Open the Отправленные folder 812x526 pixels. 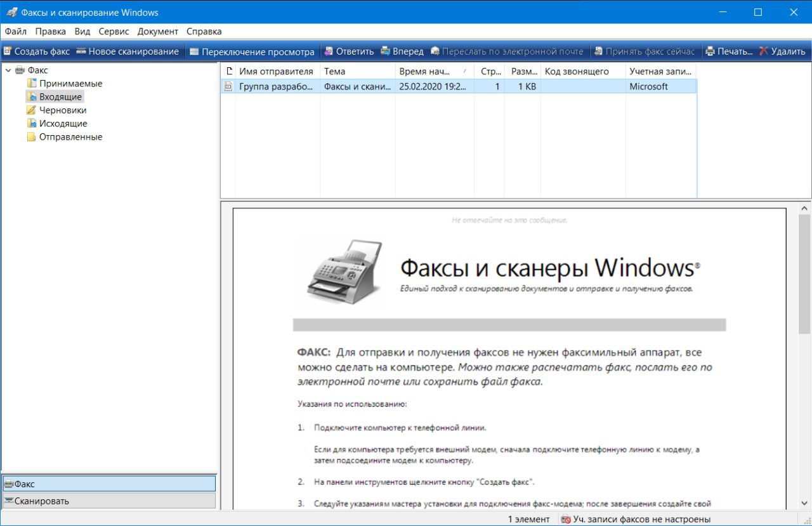pos(70,137)
